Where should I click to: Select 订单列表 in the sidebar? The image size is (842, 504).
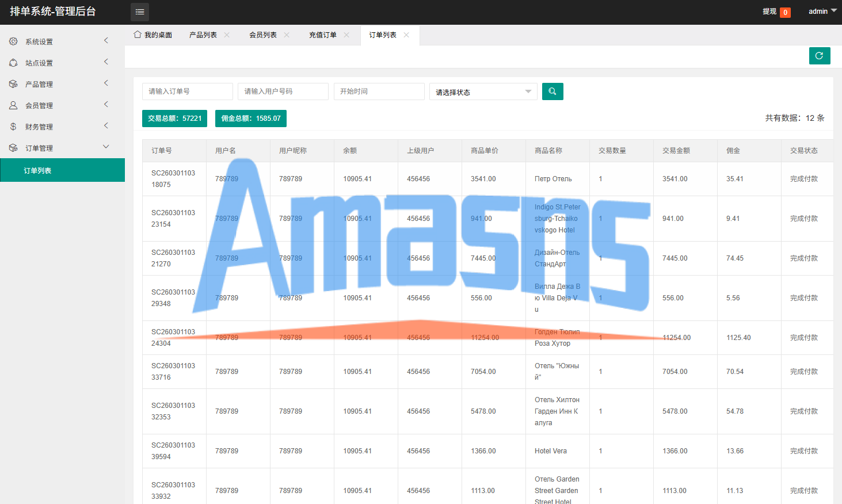(62, 170)
